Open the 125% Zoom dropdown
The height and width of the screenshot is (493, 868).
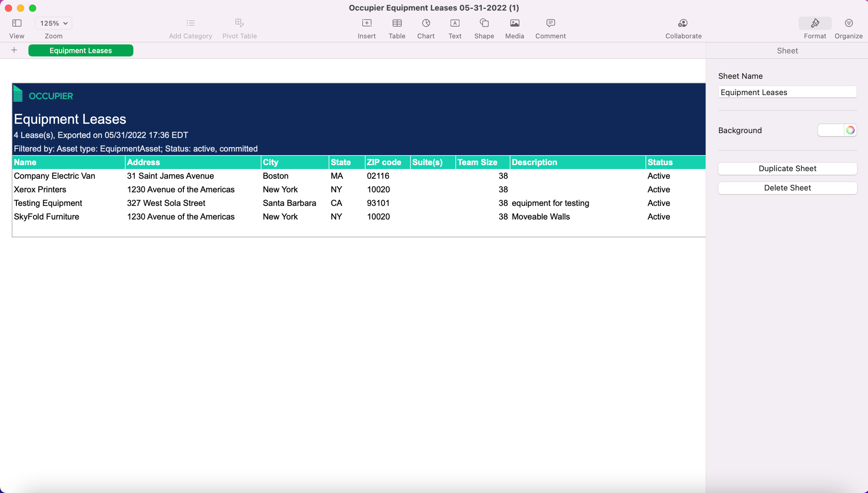pyautogui.click(x=54, y=23)
